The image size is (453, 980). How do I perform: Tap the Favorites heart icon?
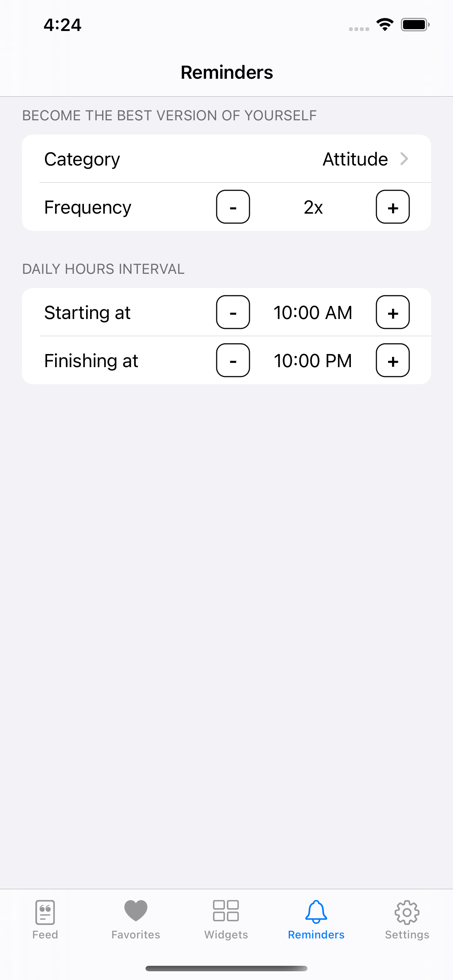[136, 910]
